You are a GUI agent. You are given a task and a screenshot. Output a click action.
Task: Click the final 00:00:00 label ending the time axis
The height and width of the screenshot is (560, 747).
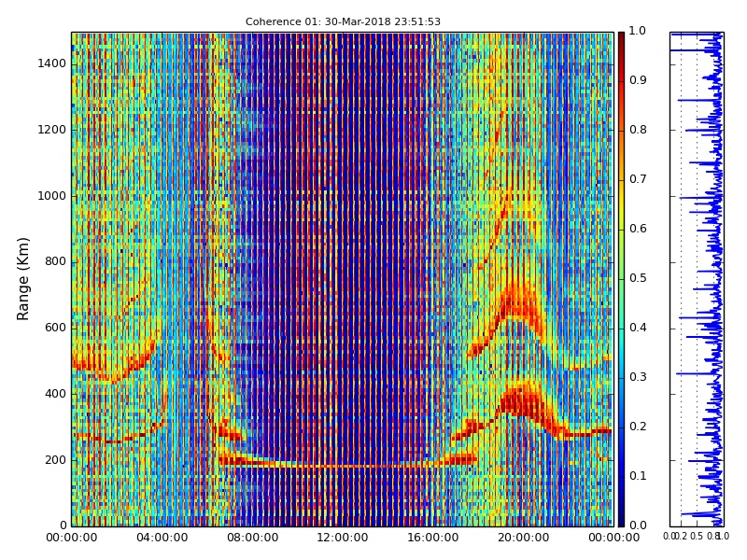(x=613, y=538)
